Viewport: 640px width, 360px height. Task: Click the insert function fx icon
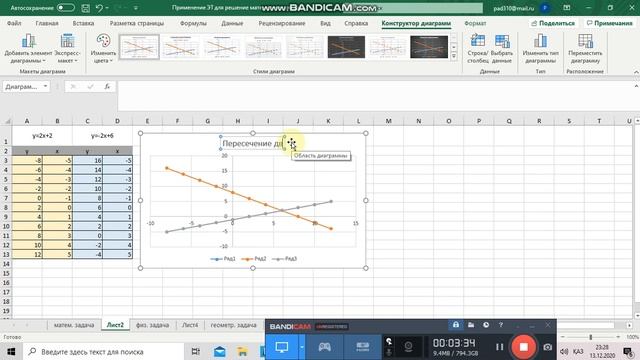point(107,87)
